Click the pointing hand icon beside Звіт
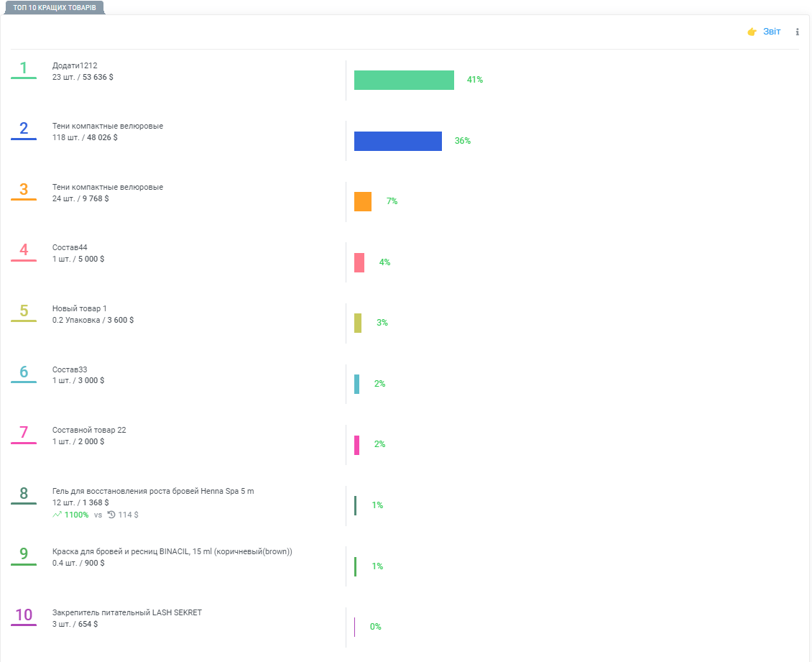 [x=752, y=32]
